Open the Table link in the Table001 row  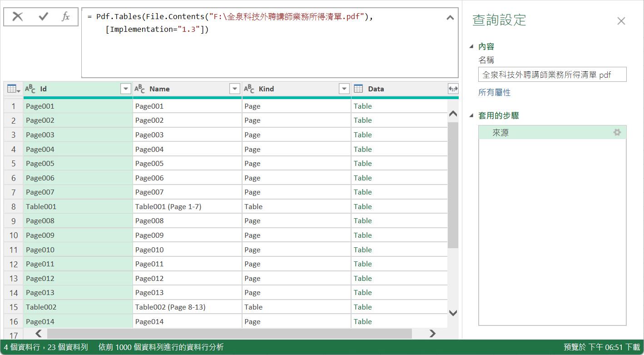tap(362, 206)
